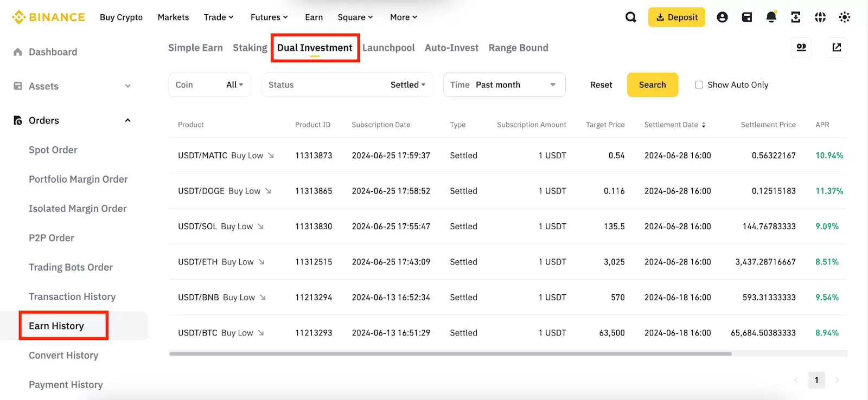Toggle the theme sun icon
Viewport: 868px width, 400px height.
click(845, 17)
